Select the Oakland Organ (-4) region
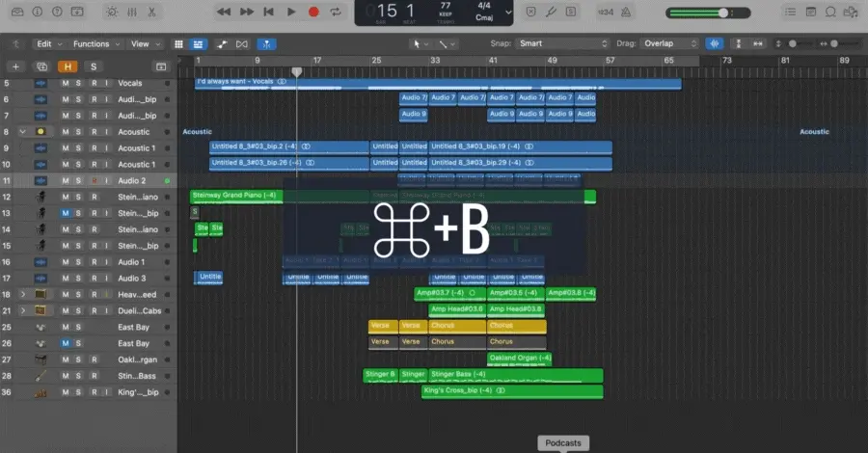This screenshot has height=453, width=868. click(x=519, y=359)
